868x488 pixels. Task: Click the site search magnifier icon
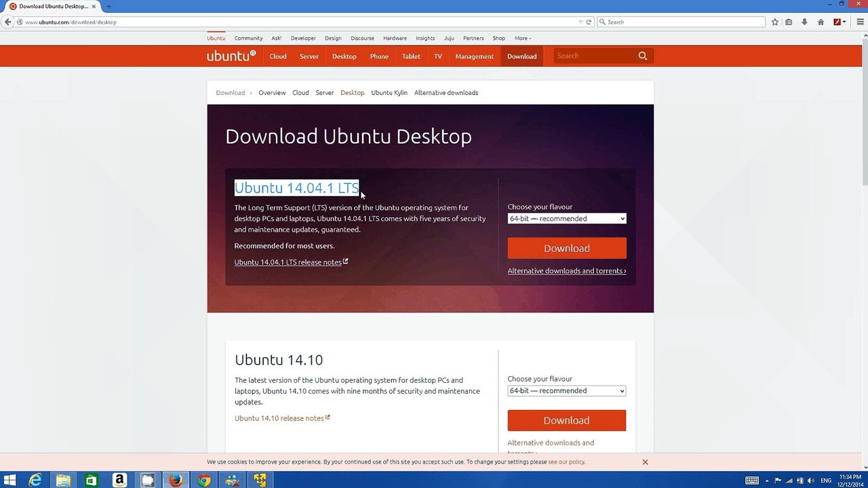pos(643,56)
